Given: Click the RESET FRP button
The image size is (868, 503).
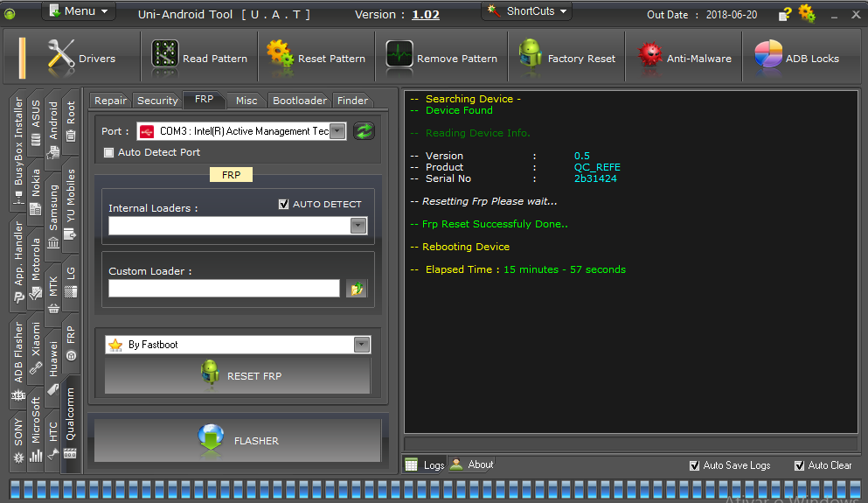Looking at the screenshot, I should click(x=238, y=375).
